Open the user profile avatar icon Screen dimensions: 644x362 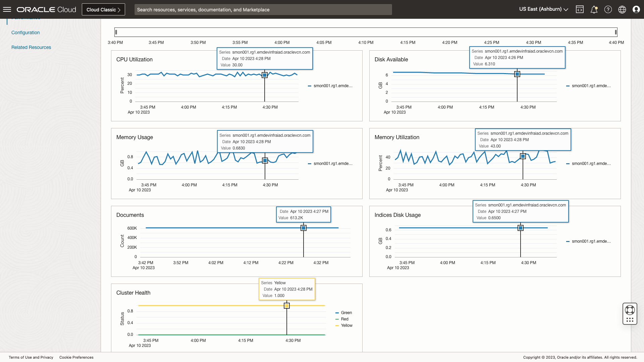pos(636,9)
